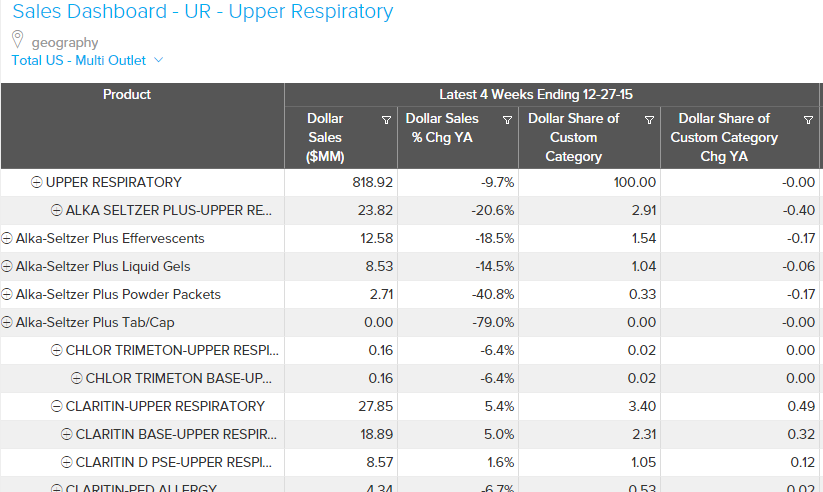Click filter icon on Dollar Share of Custom Category
This screenshot has width=823, height=492.
click(649, 120)
